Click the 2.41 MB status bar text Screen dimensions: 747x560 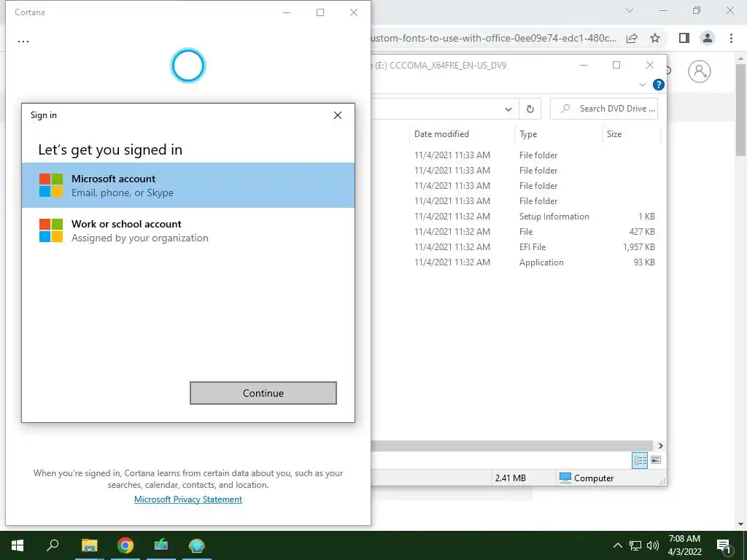[510, 478]
